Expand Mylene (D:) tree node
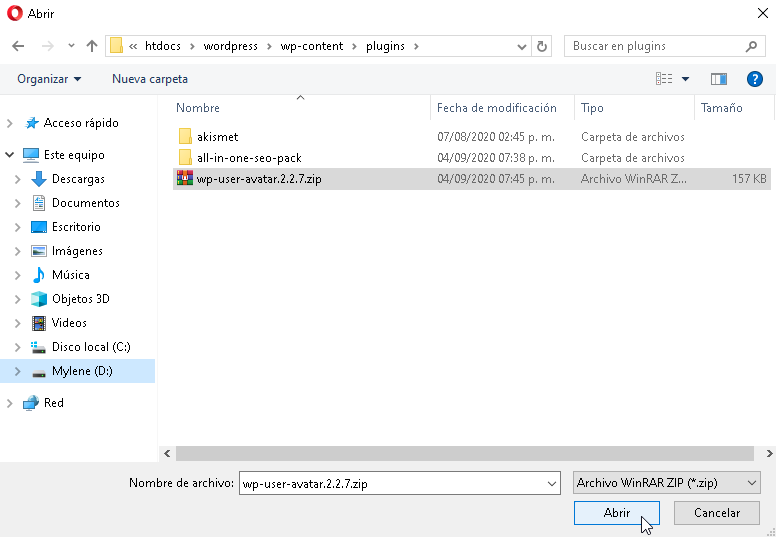 click(x=18, y=371)
